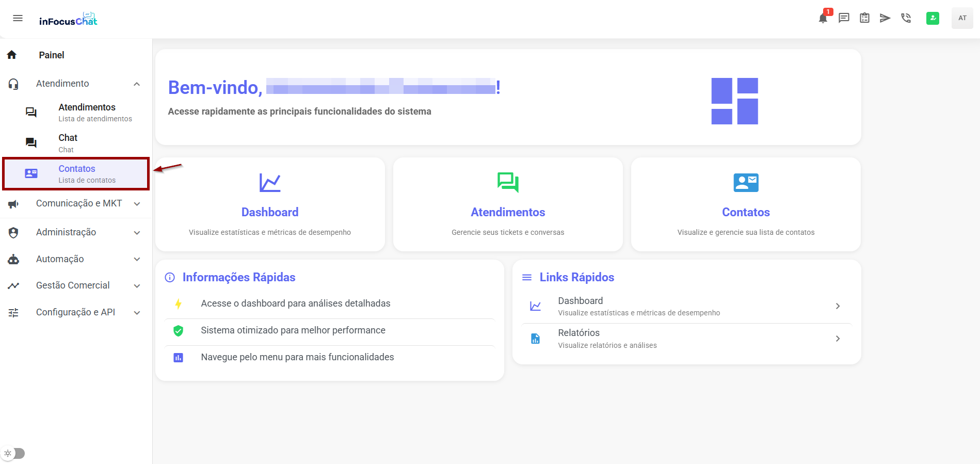Open the Dashboard card

click(x=270, y=204)
